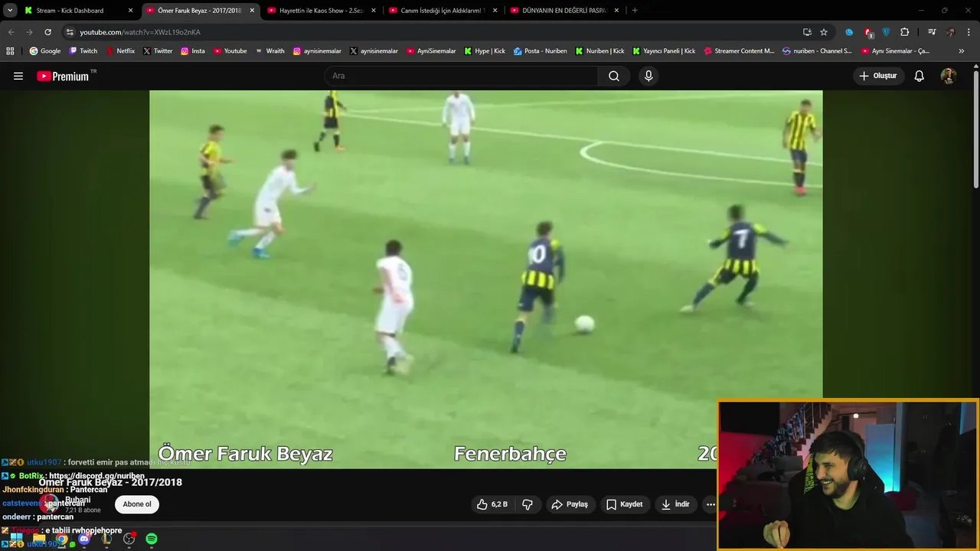Open the Google bookmark
Image resolution: width=980 pixels, height=551 pixels.
45,51
